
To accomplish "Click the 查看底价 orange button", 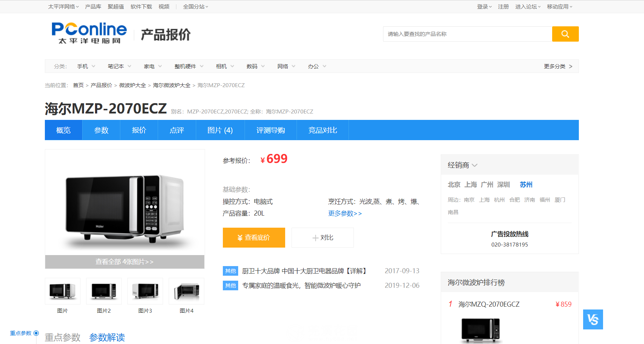I will pos(254,238).
